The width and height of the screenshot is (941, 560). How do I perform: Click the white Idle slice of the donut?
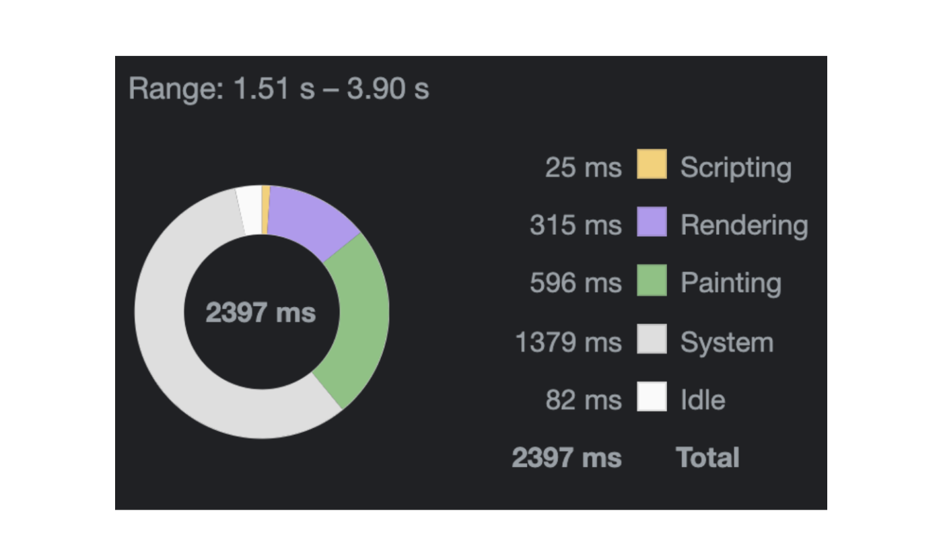(249, 211)
